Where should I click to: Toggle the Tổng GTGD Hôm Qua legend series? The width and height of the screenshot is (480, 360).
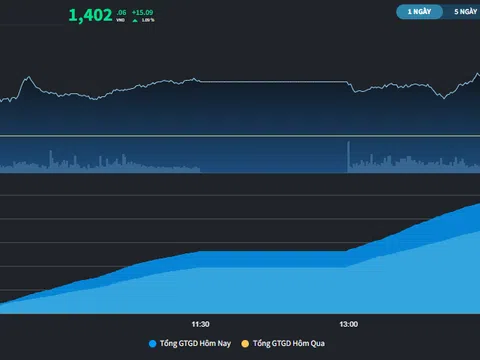click(283, 343)
